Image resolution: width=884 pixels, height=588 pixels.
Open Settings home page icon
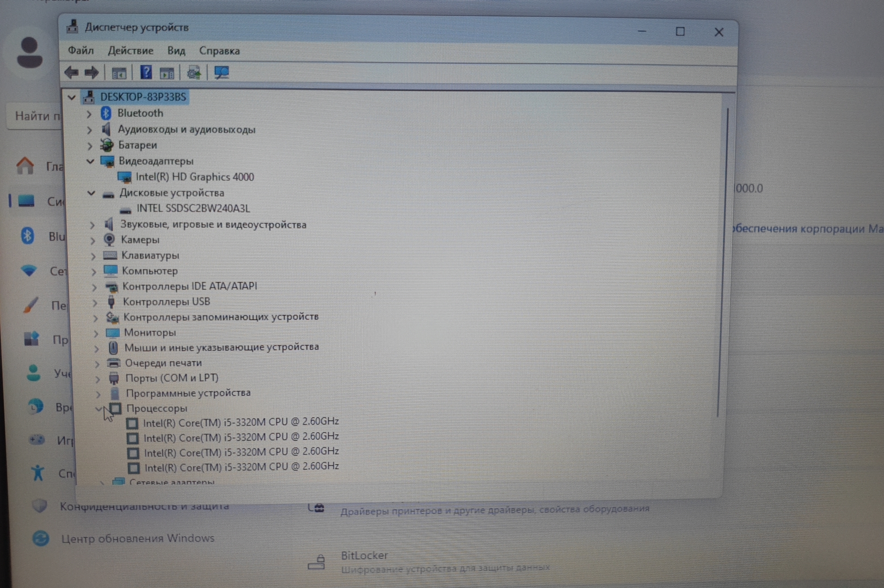point(25,166)
